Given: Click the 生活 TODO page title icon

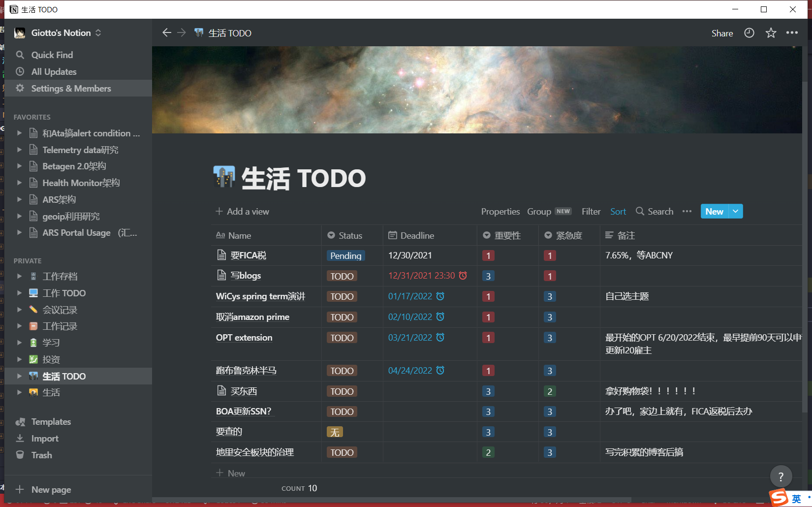Looking at the screenshot, I should tap(224, 177).
